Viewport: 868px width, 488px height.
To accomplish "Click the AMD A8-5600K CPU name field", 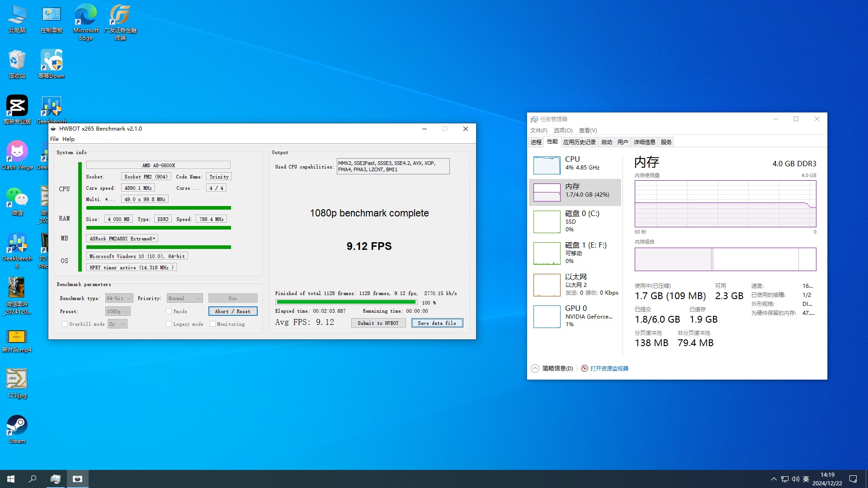I will [x=158, y=165].
